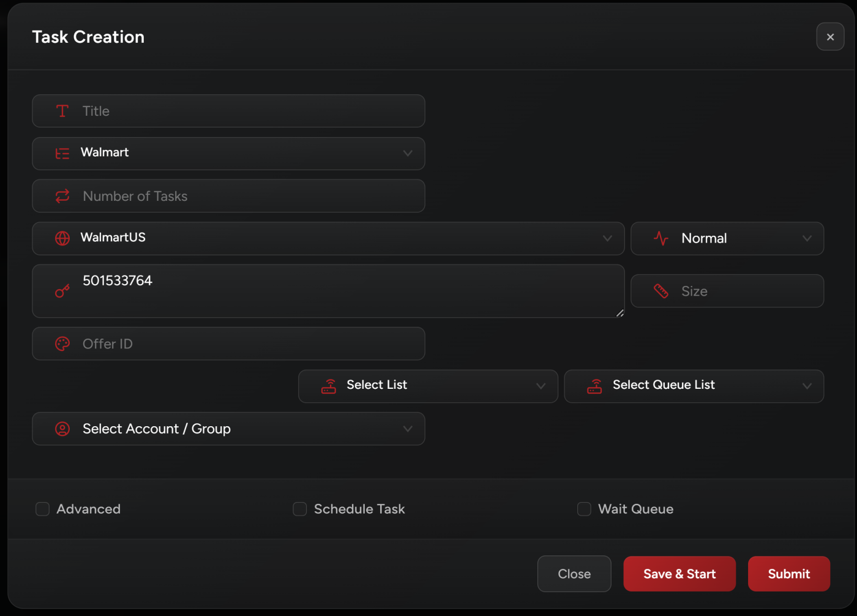This screenshot has height=616, width=857.
Task: Open the Select List dropdown
Action: pyautogui.click(x=428, y=386)
